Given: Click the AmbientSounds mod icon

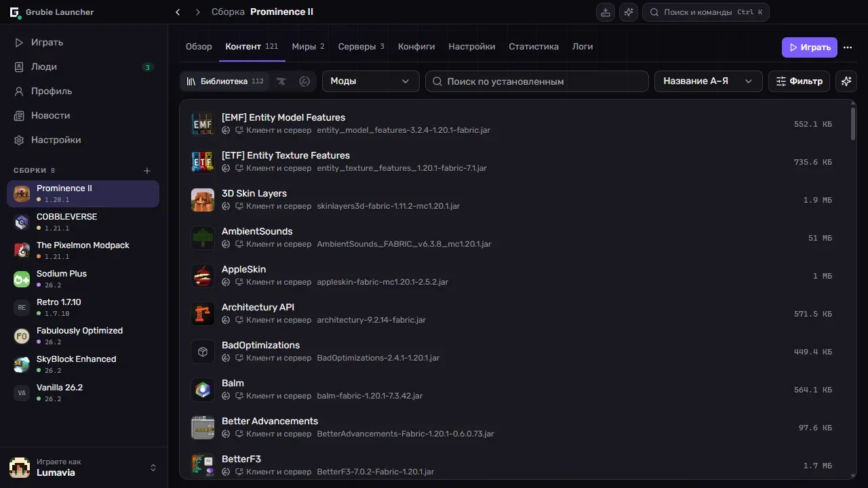Looking at the screenshot, I should tap(203, 238).
